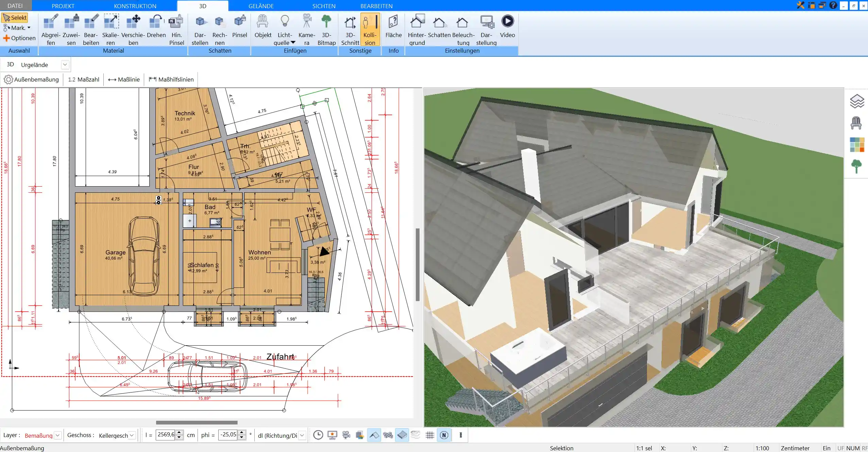
Task: Open the Bearbeiten material editor
Action: click(91, 30)
